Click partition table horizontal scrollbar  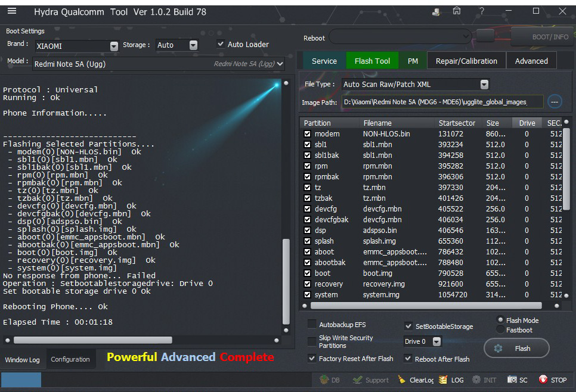coord(426,306)
